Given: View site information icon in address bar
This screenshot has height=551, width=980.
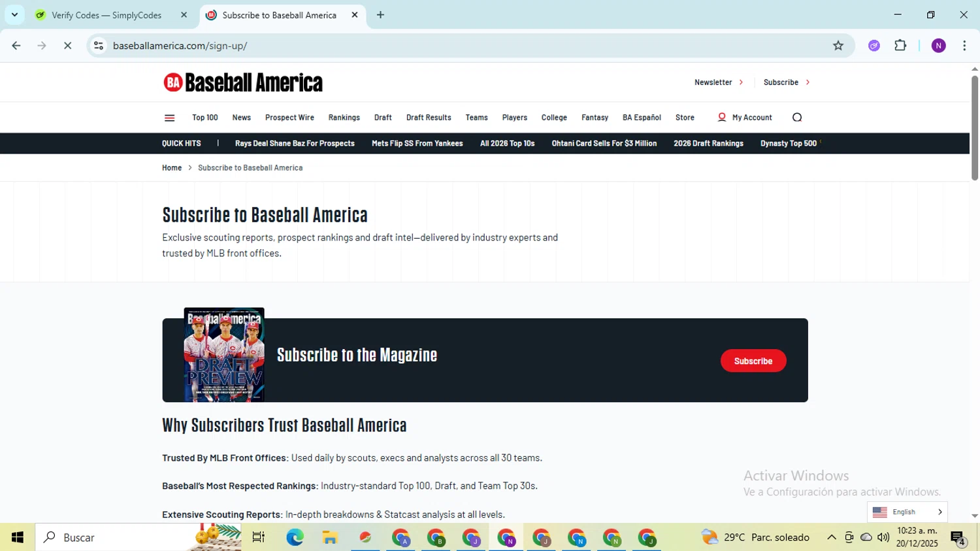Looking at the screenshot, I should click(99, 46).
